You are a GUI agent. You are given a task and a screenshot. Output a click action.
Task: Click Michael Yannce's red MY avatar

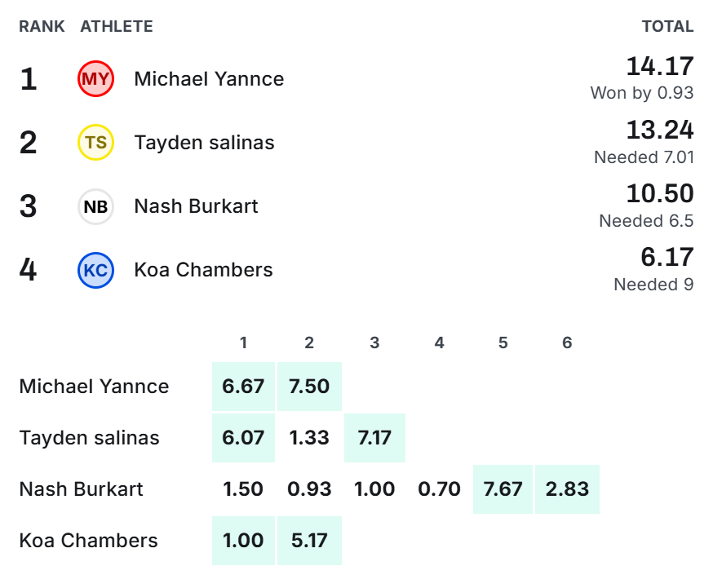click(95, 79)
